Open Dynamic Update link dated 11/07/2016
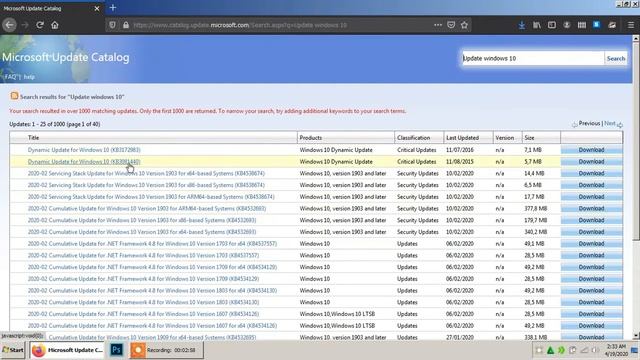The width and height of the screenshot is (640, 360). click(84, 150)
